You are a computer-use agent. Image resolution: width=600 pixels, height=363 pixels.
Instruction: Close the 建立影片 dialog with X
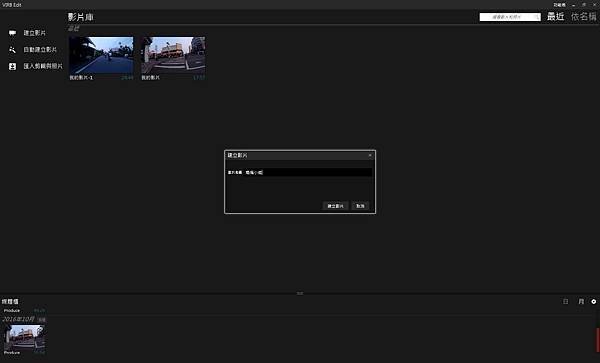coord(370,155)
